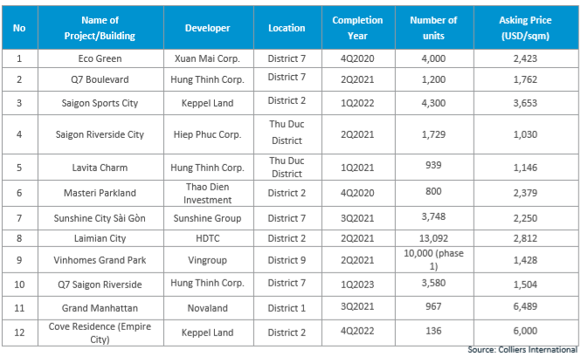Click the 'Vingroup' developer cell
Image resolution: width=588 pixels, height=364 pixels.
(x=209, y=260)
